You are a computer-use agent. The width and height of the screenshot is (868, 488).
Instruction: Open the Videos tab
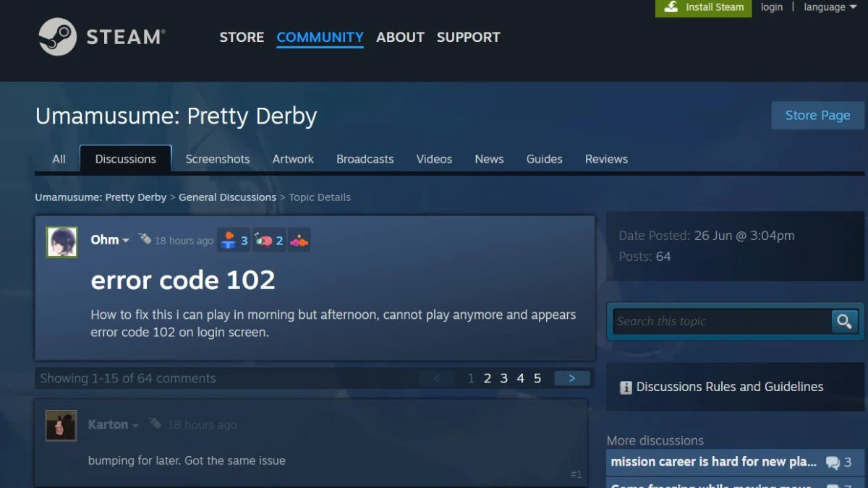434,159
